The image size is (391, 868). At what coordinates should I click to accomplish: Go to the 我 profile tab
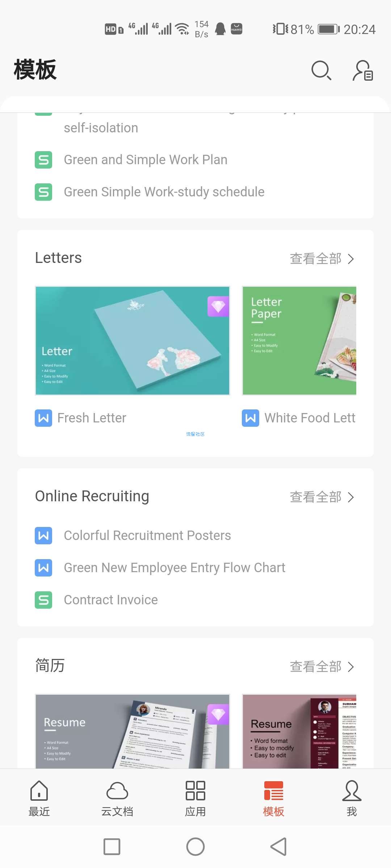point(352,798)
